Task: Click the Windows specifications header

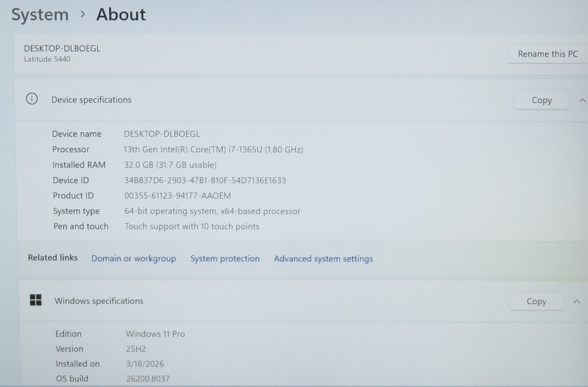Action: tap(99, 301)
